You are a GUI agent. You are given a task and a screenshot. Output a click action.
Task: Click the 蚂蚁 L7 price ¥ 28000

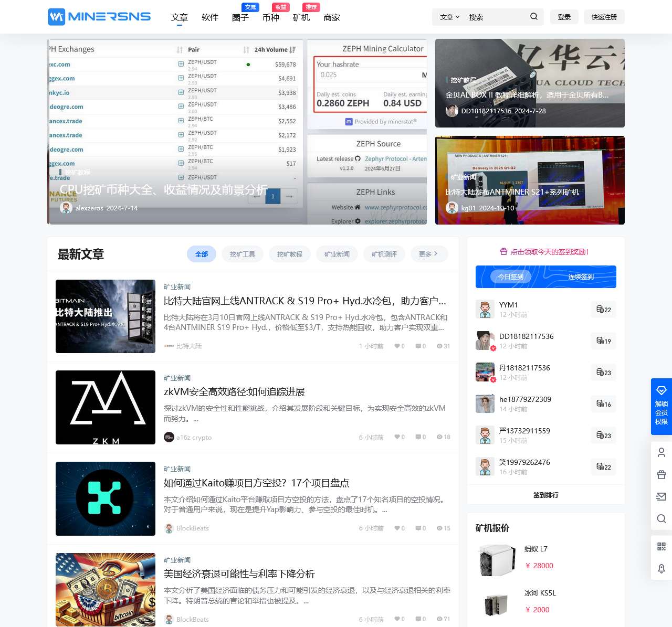click(539, 566)
